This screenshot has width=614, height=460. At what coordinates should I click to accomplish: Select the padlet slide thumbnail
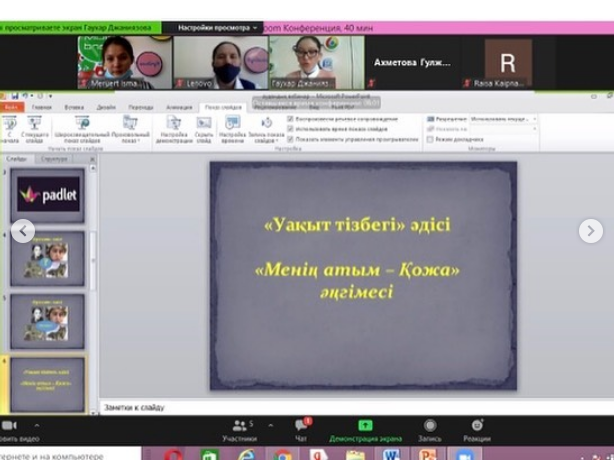click(47, 195)
